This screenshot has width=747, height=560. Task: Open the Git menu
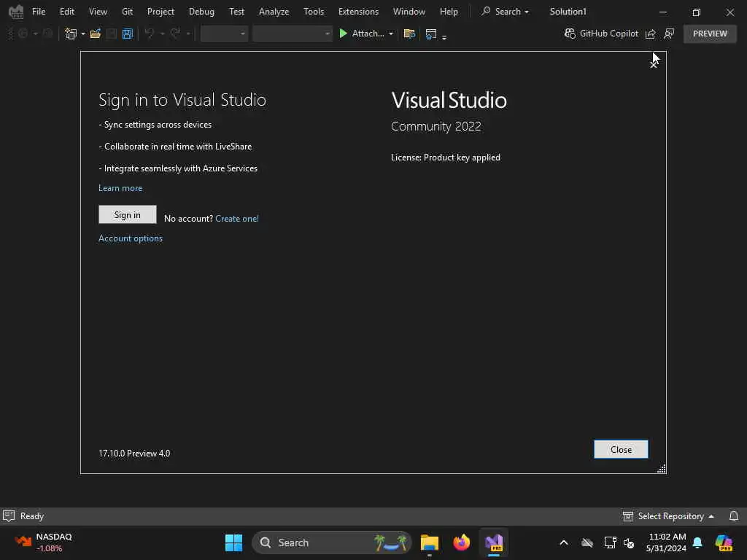[x=127, y=12]
